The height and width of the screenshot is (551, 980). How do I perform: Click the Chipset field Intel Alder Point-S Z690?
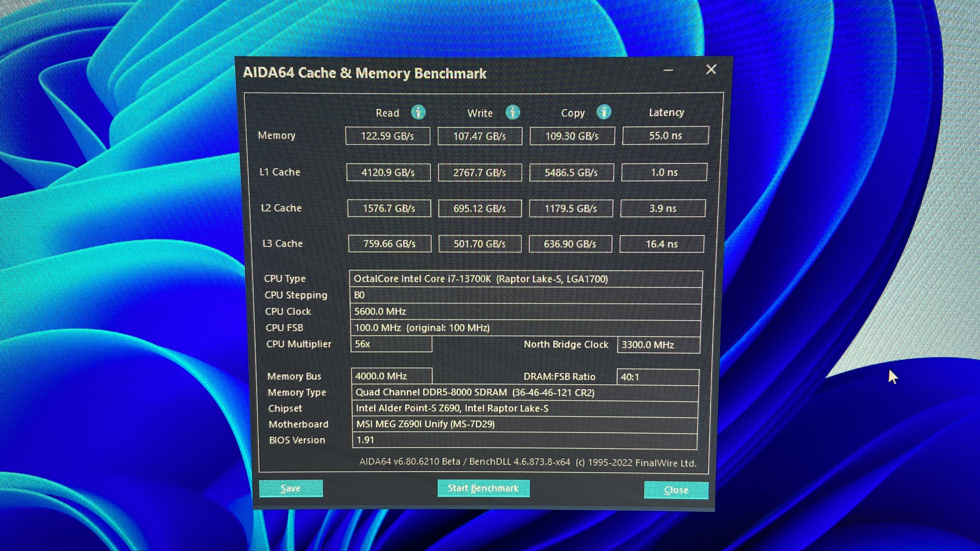pyautogui.click(x=525, y=409)
